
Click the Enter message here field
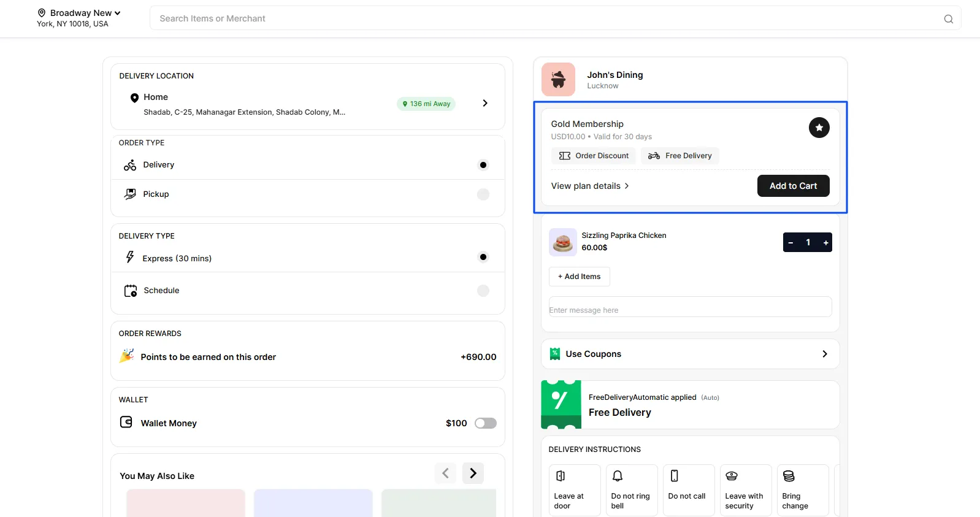(691, 307)
